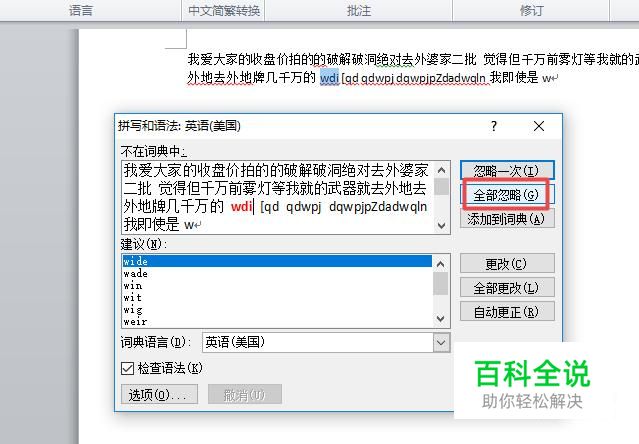Toggle the 检查语法 checkbox

click(x=128, y=369)
